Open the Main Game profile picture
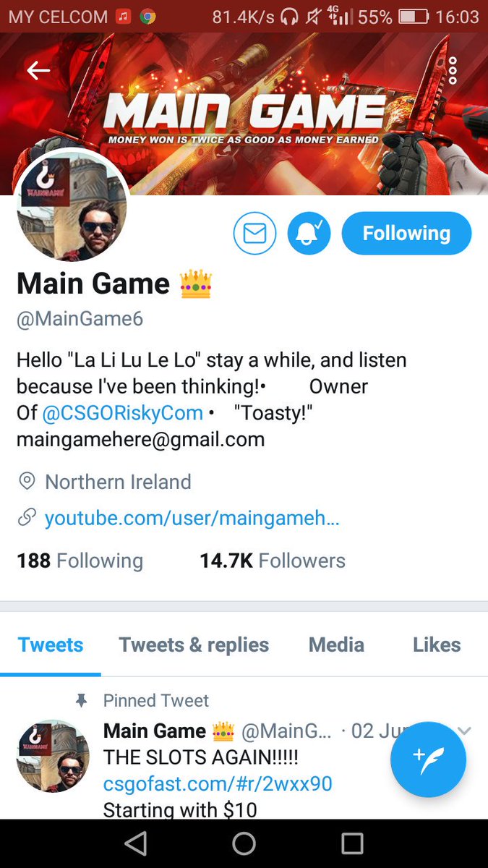 (x=72, y=206)
